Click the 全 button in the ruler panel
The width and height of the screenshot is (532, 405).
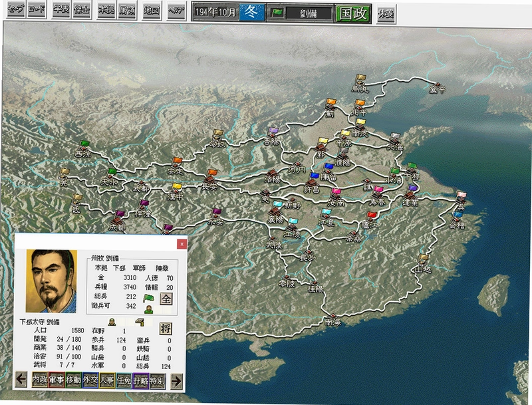pos(166,299)
